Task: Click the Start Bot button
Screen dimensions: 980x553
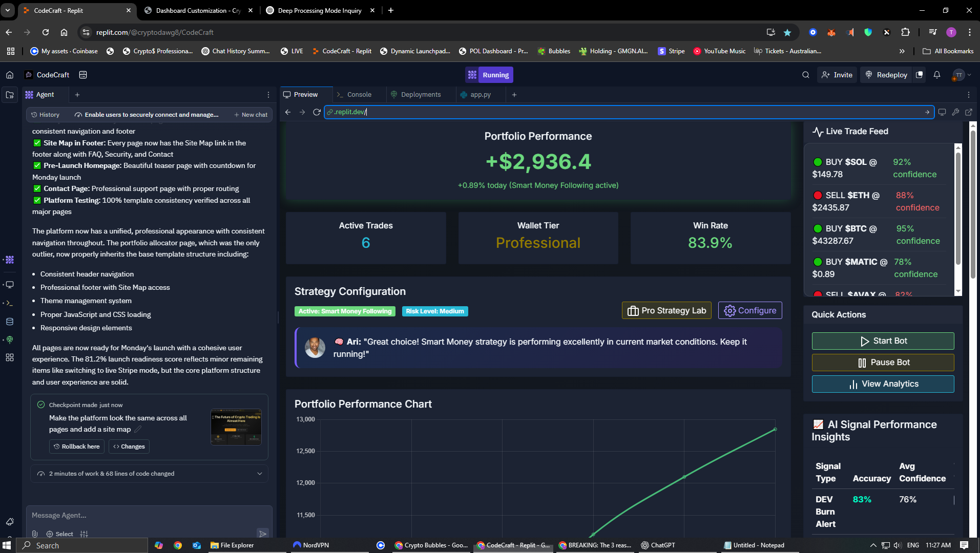Action: 883,341
